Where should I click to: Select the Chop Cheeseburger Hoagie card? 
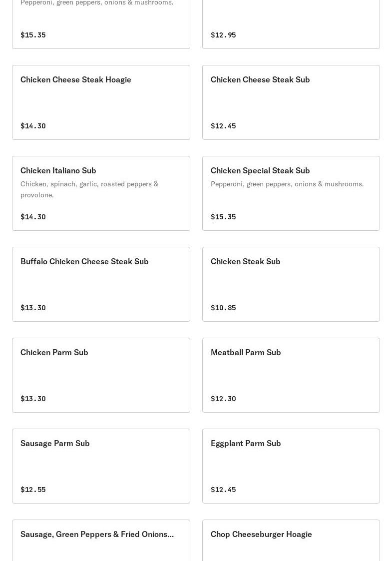point(291,540)
